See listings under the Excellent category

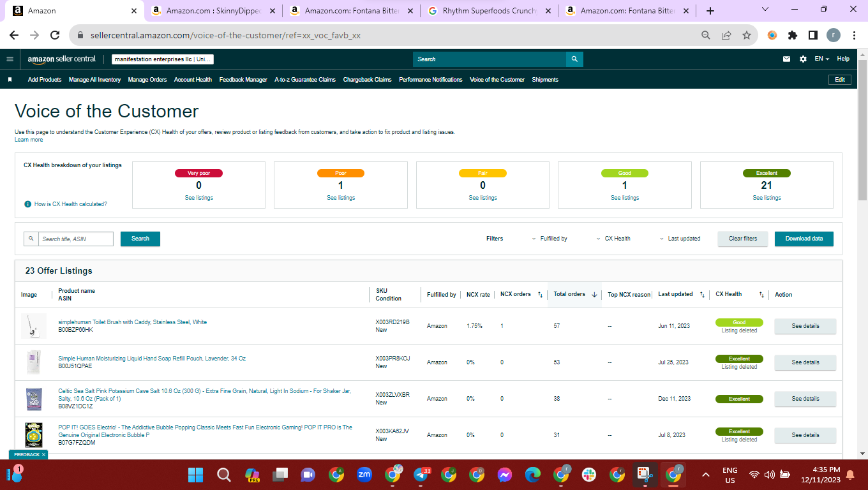coord(767,198)
